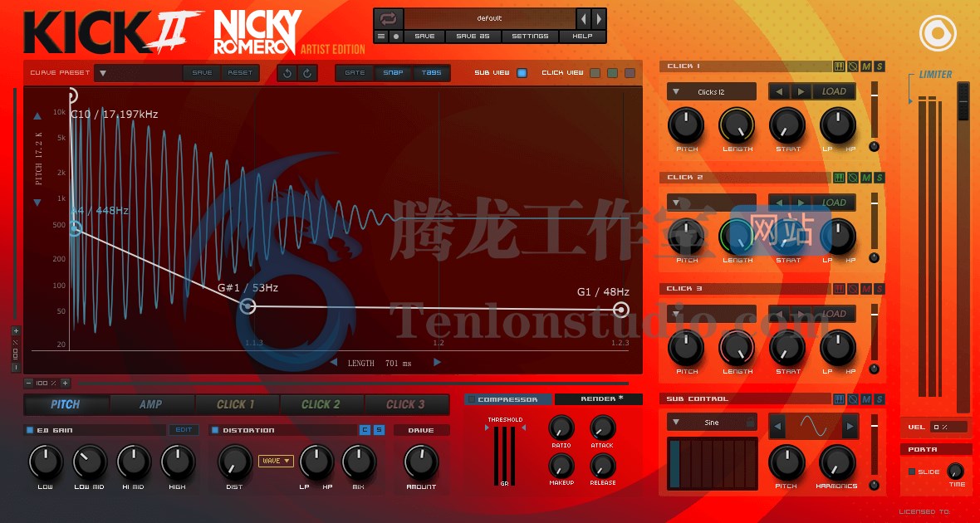Increase the LENGTH with the right arrow
Viewport: 980px width, 523px height.
(437, 363)
